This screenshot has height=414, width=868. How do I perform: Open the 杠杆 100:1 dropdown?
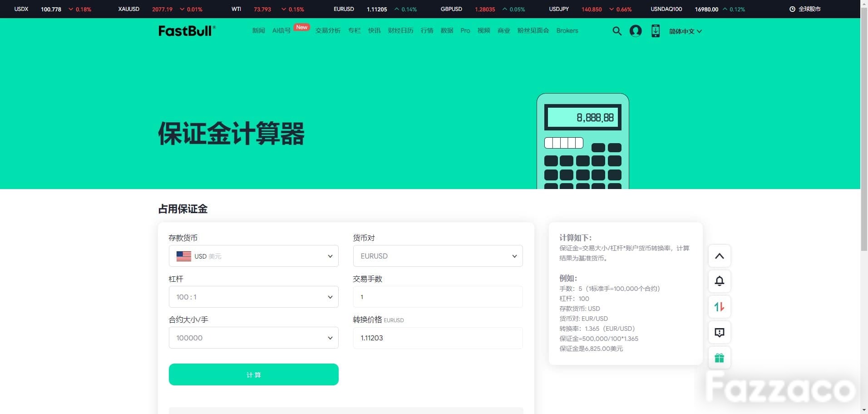tap(253, 297)
